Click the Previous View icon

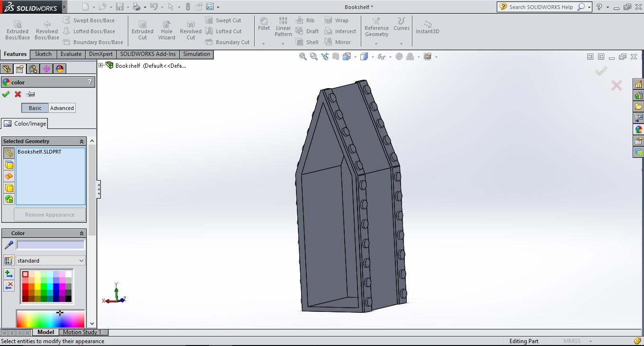tap(325, 56)
